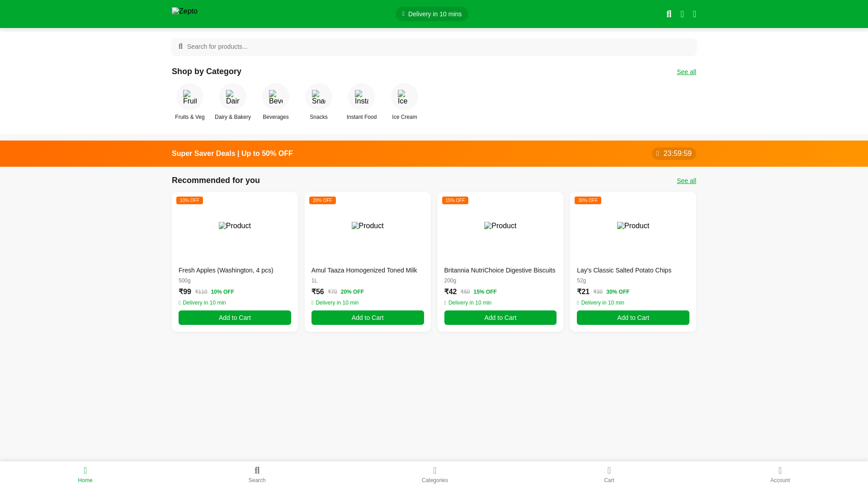
Task: Click the 20% OFF badge on milk card
Action: [322, 200]
